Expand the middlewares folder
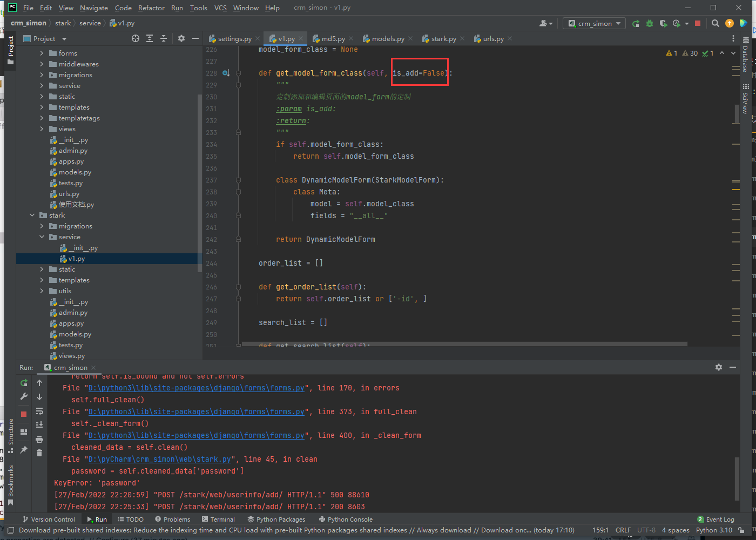The height and width of the screenshot is (540, 756). coord(42,64)
